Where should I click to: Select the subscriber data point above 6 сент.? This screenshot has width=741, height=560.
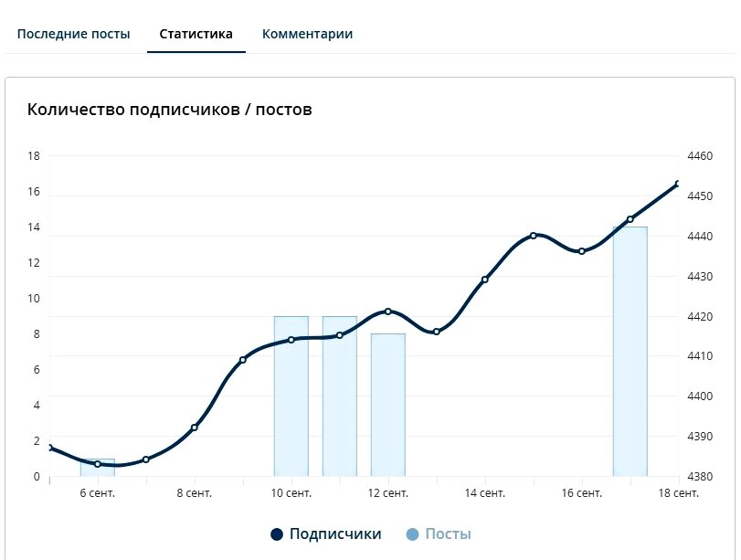tap(98, 464)
